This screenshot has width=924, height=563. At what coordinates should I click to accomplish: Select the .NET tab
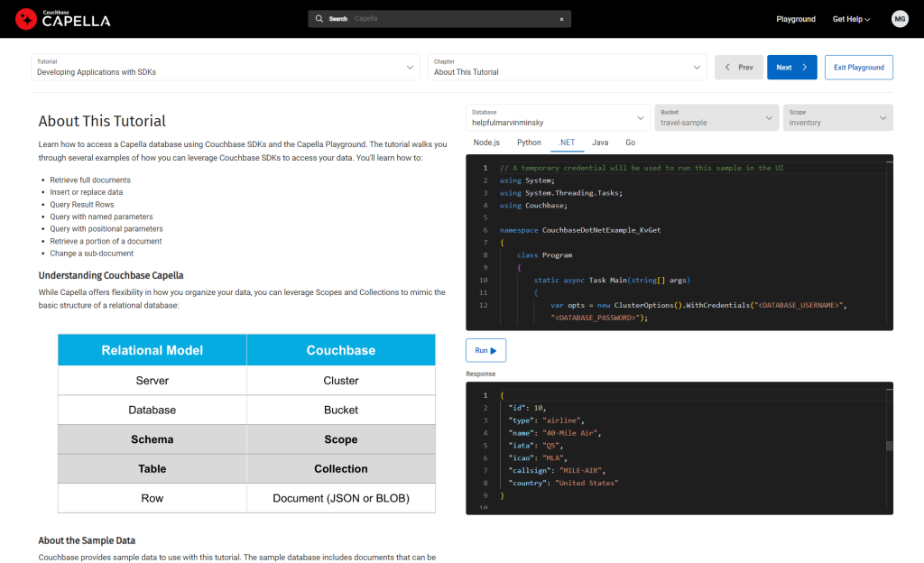[567, 143]
